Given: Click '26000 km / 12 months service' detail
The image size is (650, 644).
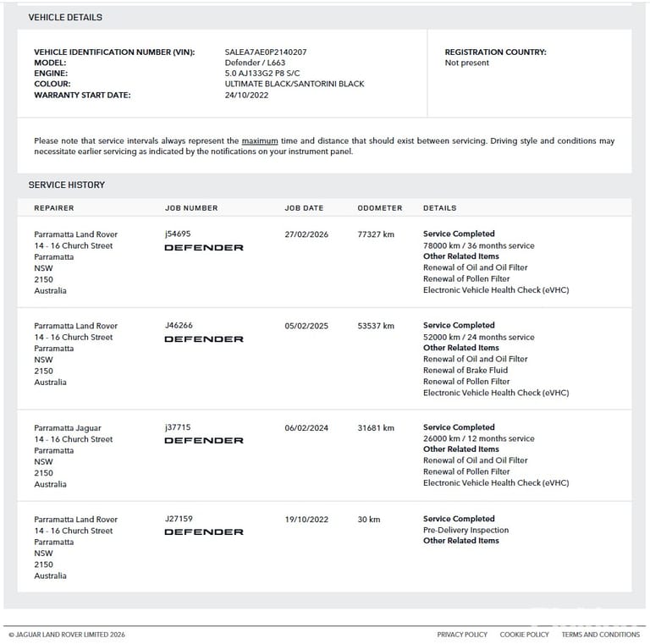Looking at the screenshot, I should pos(479,438).
